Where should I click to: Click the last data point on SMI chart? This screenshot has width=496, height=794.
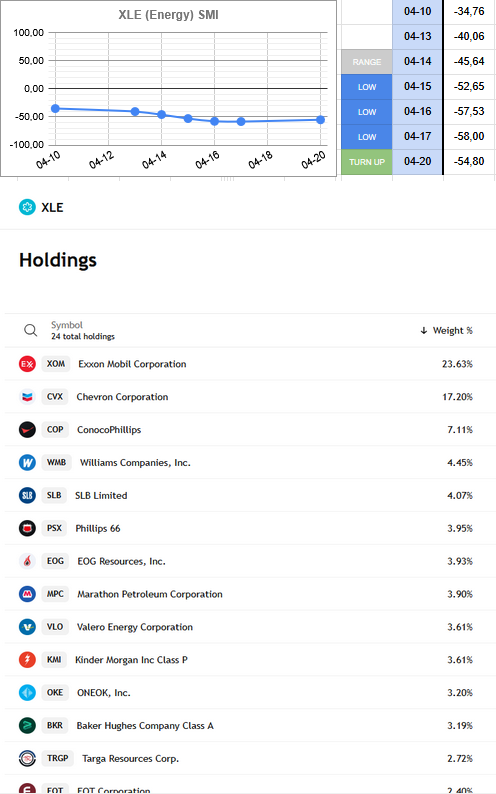tap(320, 120)
